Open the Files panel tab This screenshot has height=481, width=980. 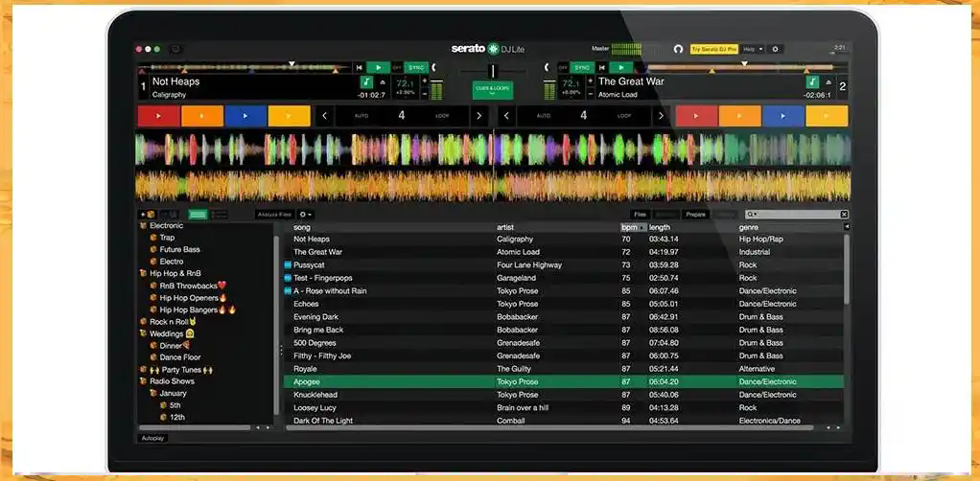tap(640, 215)
